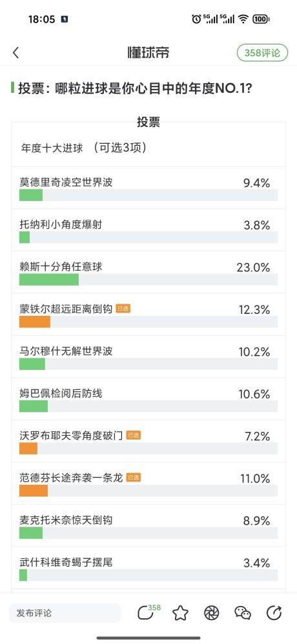Viewport: 297px width, 644px height.
Task: Select the 姆巴佩检阅后防线 option
Action: point(148,400)
